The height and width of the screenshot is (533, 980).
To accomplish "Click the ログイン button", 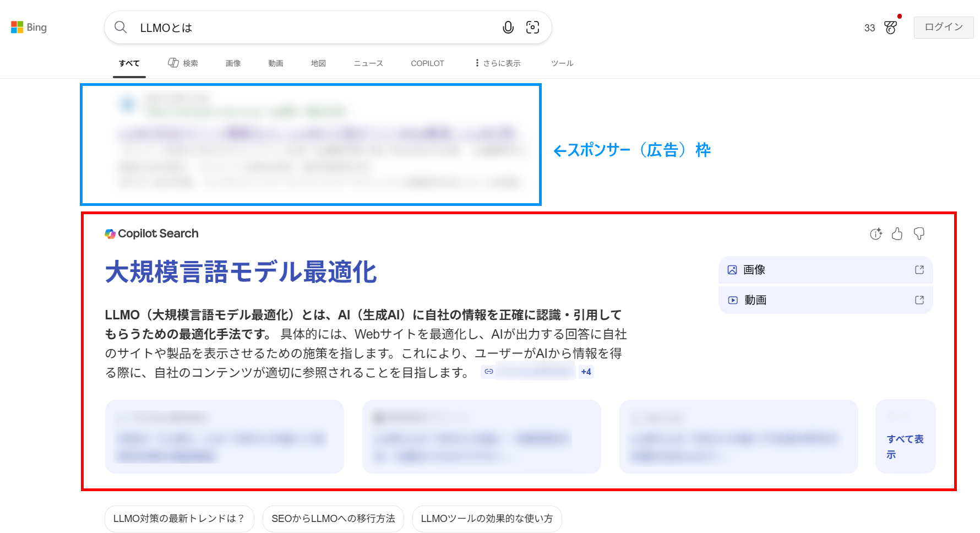I will pos(943,27).
